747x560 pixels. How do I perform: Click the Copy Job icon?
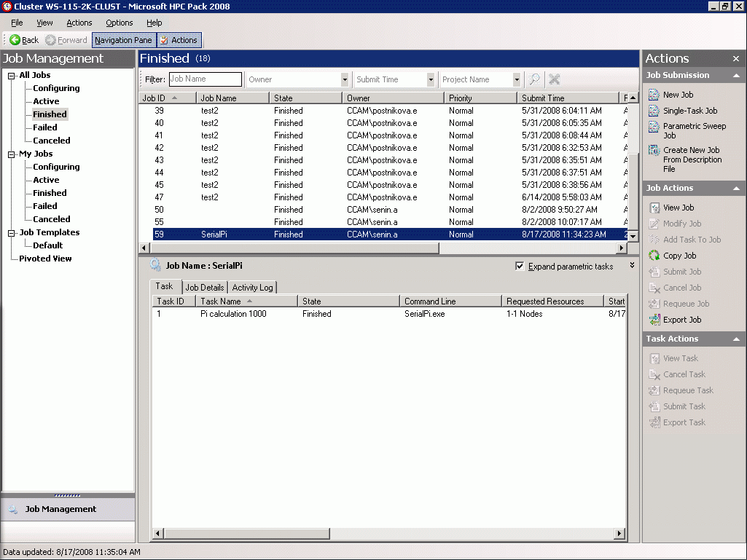(x=654, y=256)
